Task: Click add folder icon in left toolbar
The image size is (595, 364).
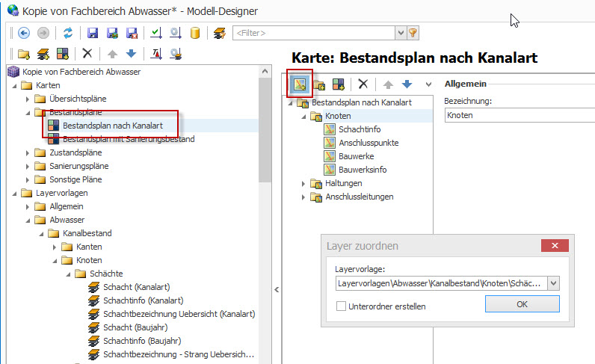Action: (24, 53)
